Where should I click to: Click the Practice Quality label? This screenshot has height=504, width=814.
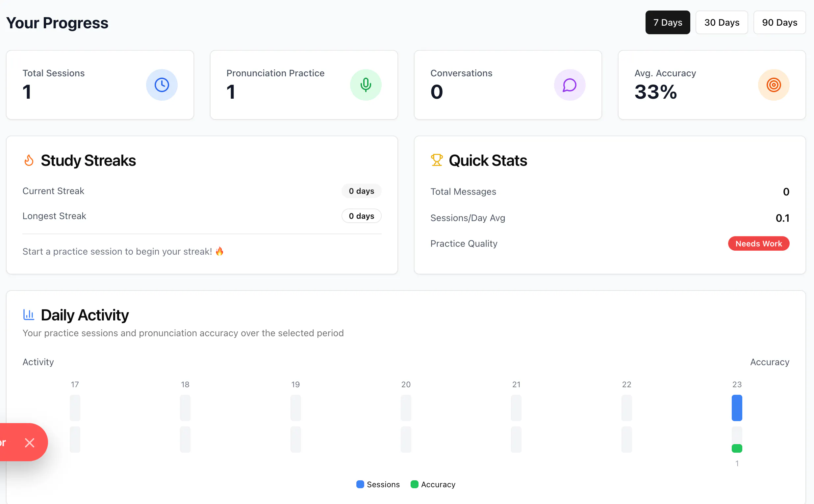click(x=464, y=244)
